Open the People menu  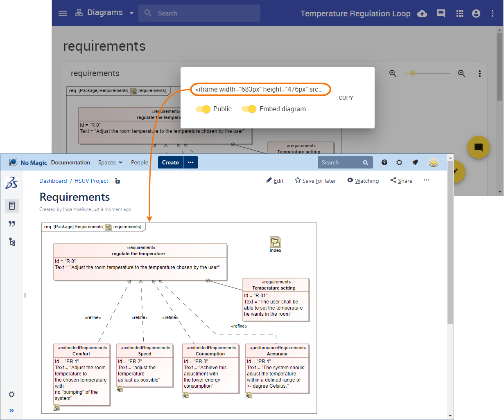140,162
